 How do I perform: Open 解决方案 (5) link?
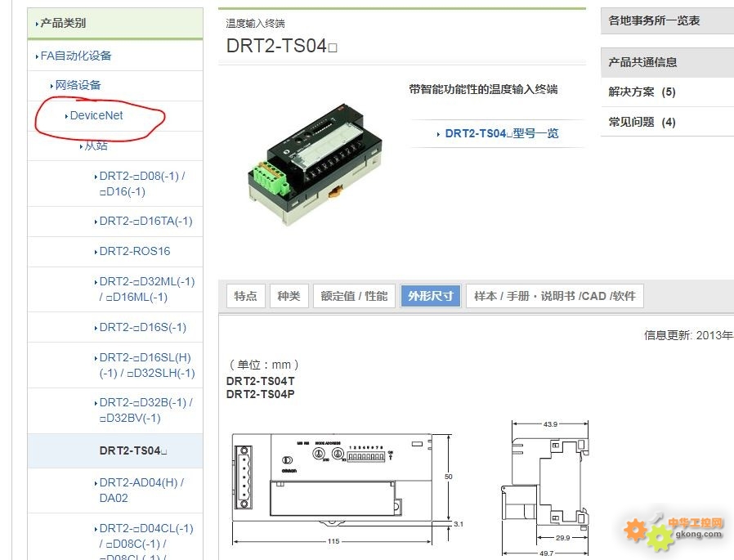point(642,92)
